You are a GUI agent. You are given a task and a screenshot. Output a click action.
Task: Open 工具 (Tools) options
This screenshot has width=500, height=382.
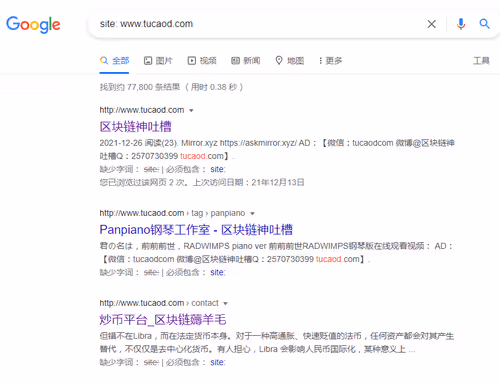481,61
